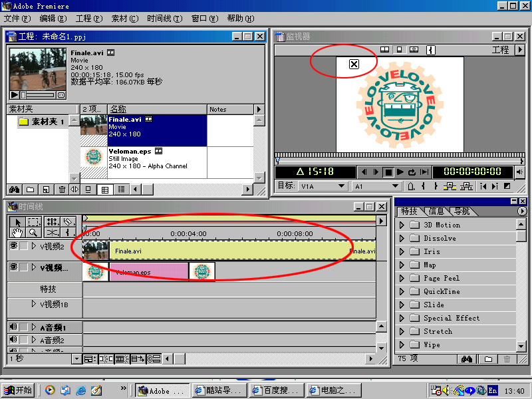Image resolution: width=532 pixels, height=399 pixels.
Task: Pick the Rolling Edit tool
Action: pos(52,222)
